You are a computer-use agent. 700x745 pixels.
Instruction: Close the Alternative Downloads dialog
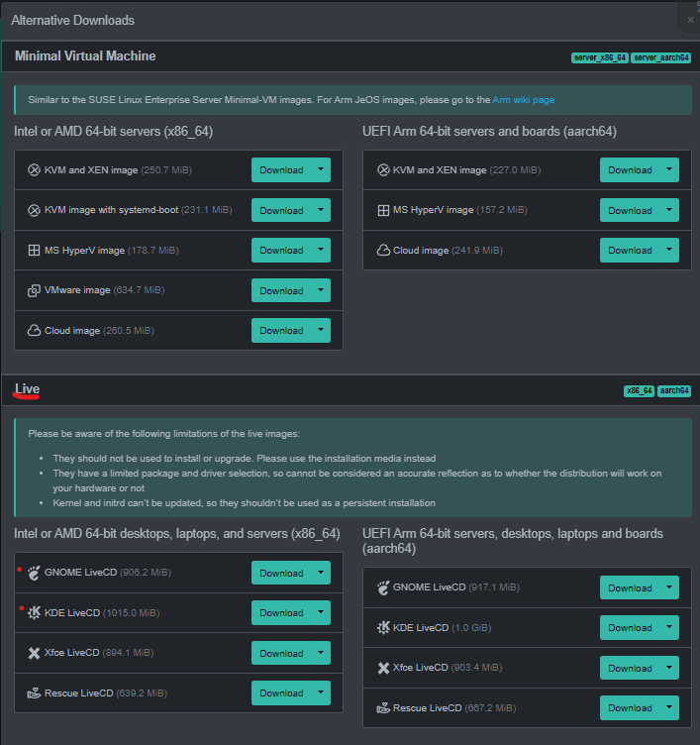[x=690, y=20]
